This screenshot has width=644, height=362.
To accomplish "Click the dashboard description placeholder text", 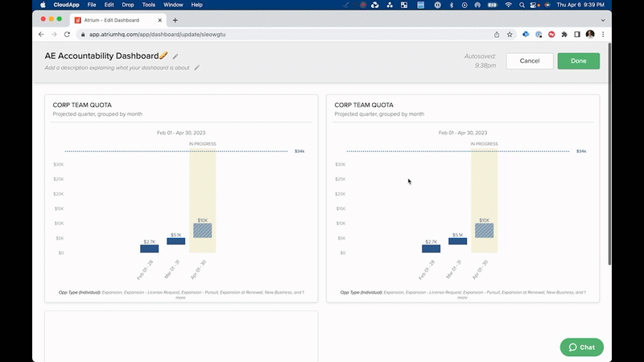I will [x=117, y=68].
